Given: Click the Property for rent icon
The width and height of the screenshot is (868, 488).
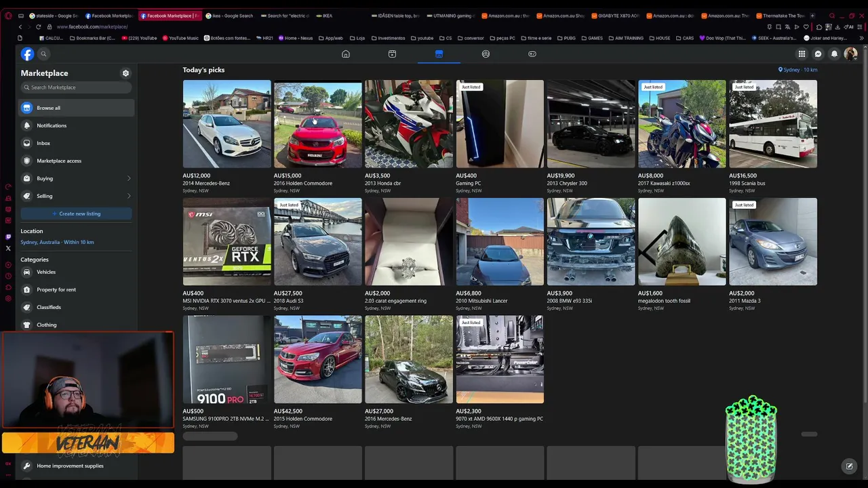Looking at the screenshot, I should [x=26, y=289].
